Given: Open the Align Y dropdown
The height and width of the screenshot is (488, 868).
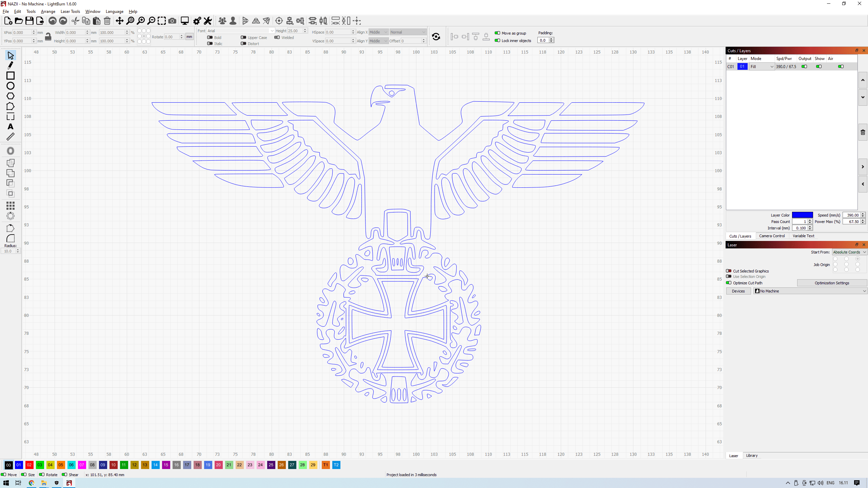Looking at the screenshot, I should [378, 41].
